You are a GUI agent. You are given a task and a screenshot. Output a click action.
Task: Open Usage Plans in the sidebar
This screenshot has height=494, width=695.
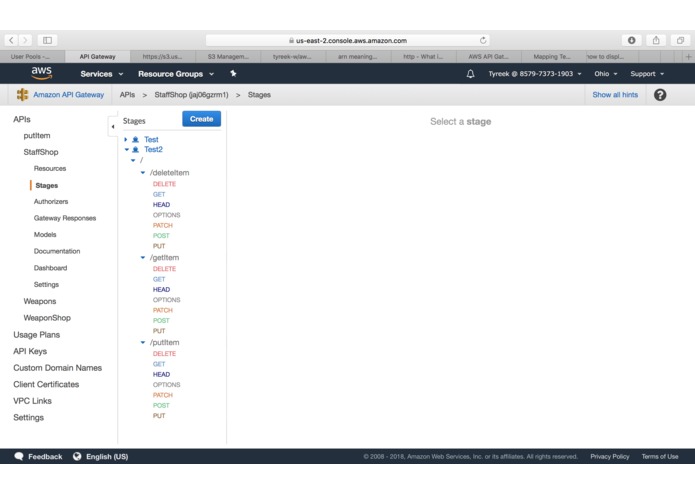click(36, 335)
